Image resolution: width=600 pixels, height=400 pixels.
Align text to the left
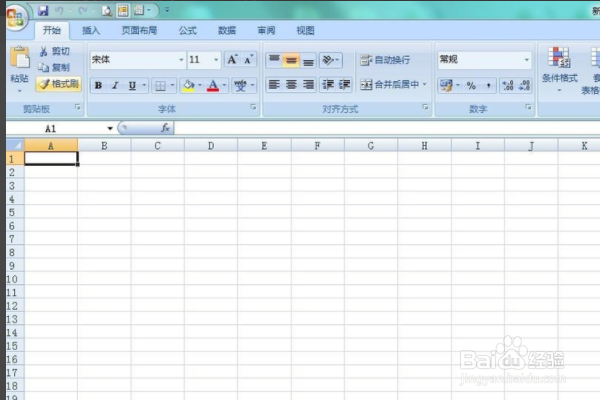274,85
